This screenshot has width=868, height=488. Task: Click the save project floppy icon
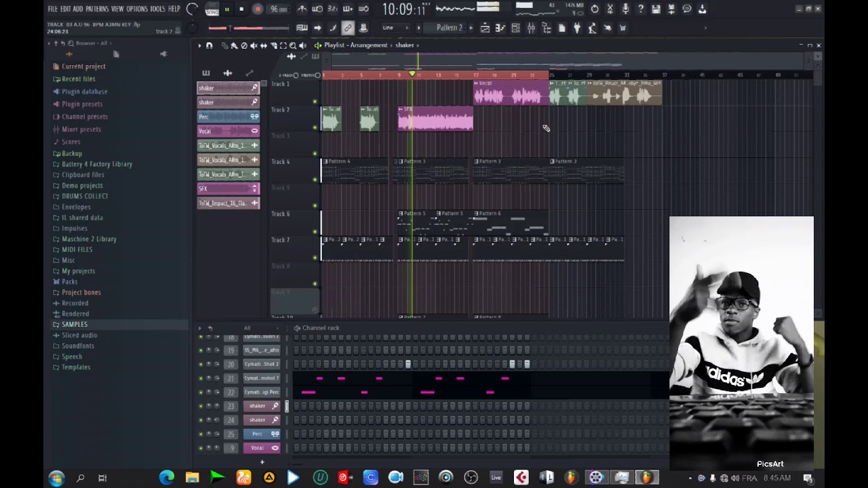click(x=656, y=9)
